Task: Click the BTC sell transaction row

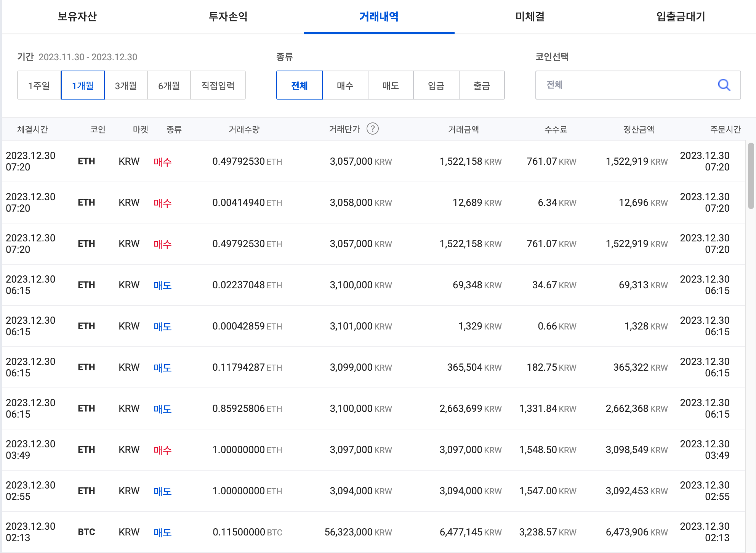Action: click(373, 532)
